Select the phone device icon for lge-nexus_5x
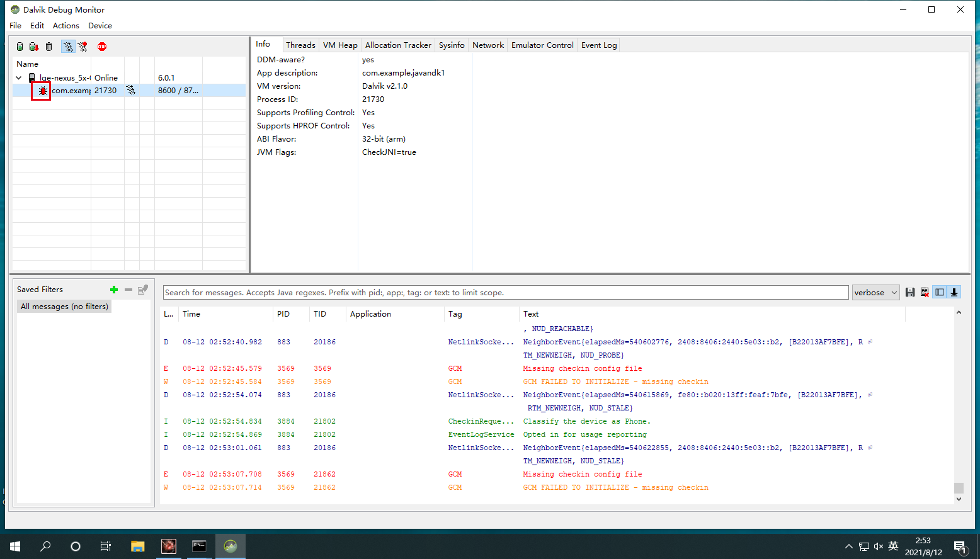This screenshot has width=980, height=559. [31, 78]
